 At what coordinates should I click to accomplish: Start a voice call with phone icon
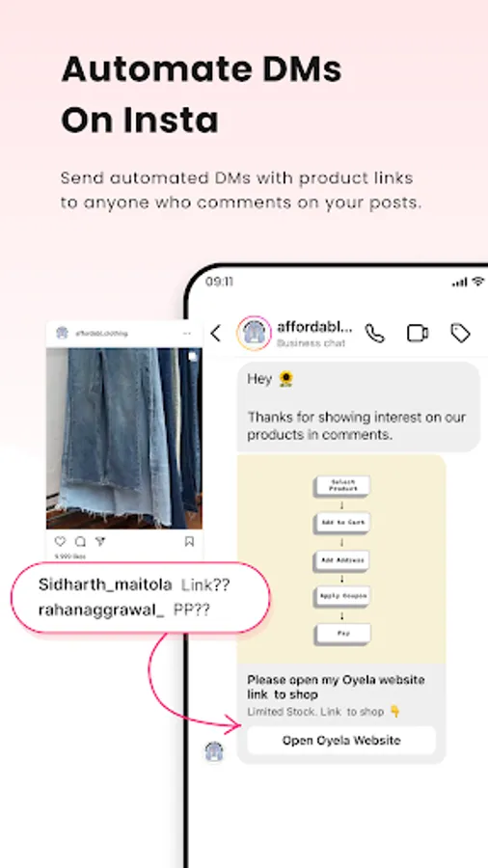coord(374,333)
